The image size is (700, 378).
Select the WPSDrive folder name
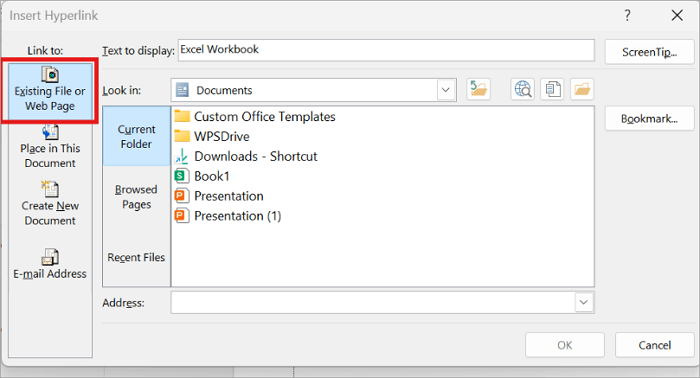pyautogui.click(x=221, y=136)
